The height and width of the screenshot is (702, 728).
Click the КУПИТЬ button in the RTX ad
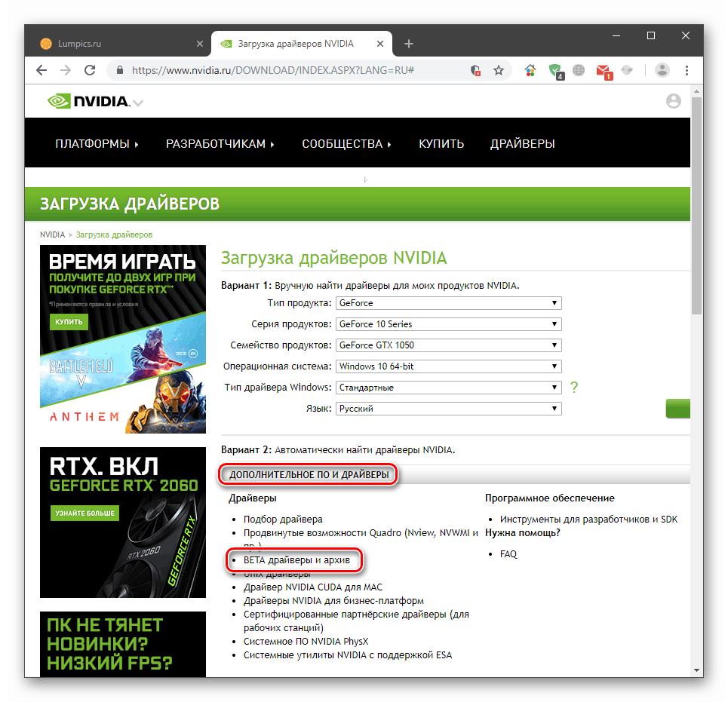pyautogui.click(x=69, y=321)
